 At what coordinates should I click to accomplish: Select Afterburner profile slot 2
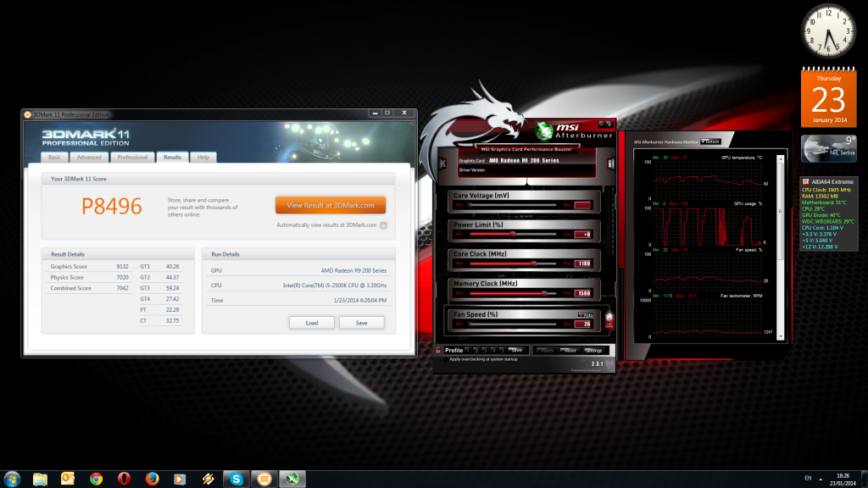point(476,350)
